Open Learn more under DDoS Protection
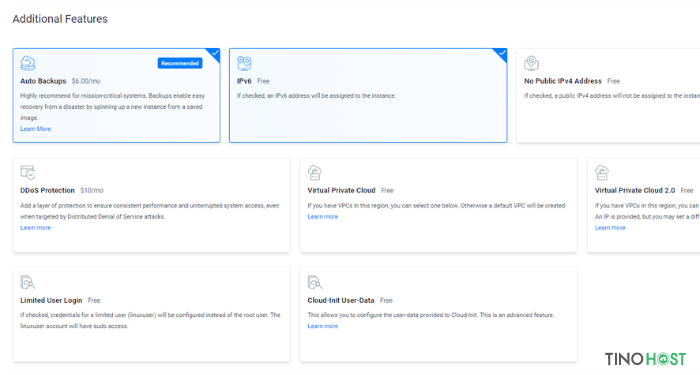700x375 pixels. [35, 228]
